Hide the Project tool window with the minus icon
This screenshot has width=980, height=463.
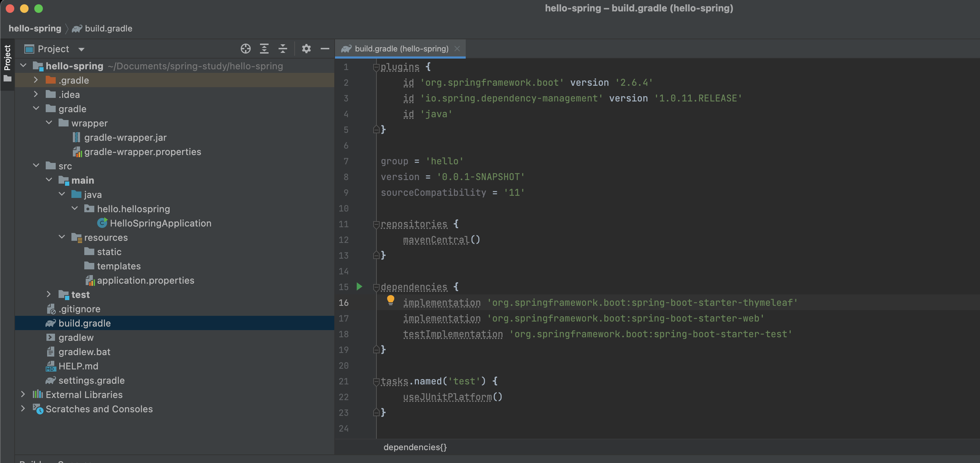(325, 49)
